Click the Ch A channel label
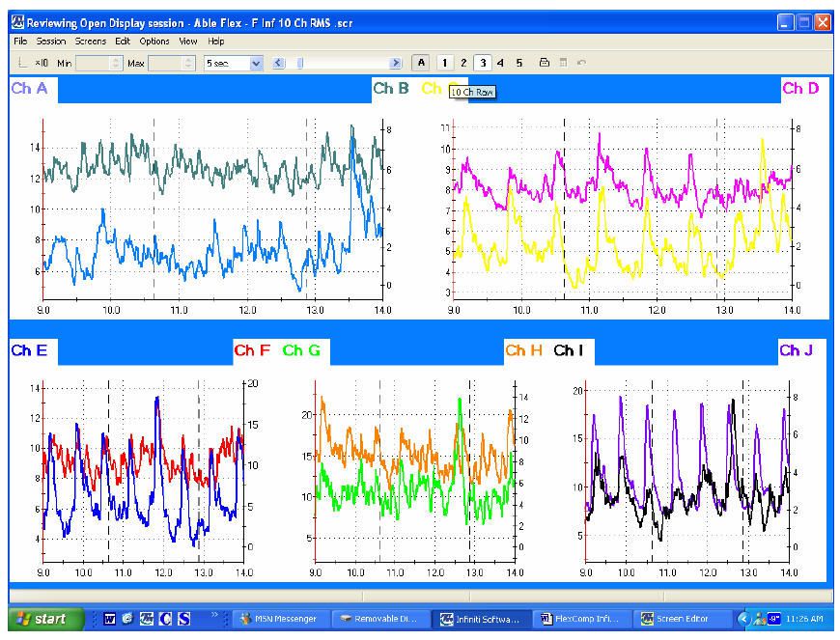 tap(28, 89)
